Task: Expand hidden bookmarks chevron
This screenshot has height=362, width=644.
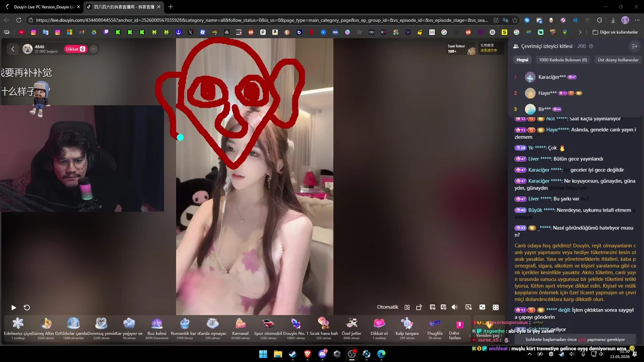Action: [580, 32]
